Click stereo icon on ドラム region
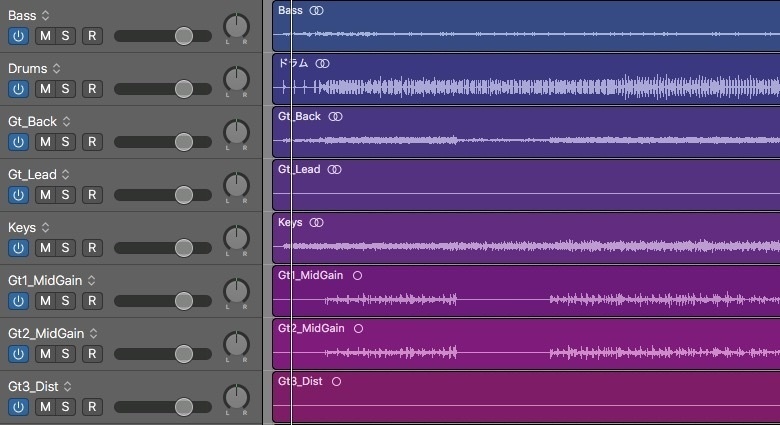 (x=322, y=64)
